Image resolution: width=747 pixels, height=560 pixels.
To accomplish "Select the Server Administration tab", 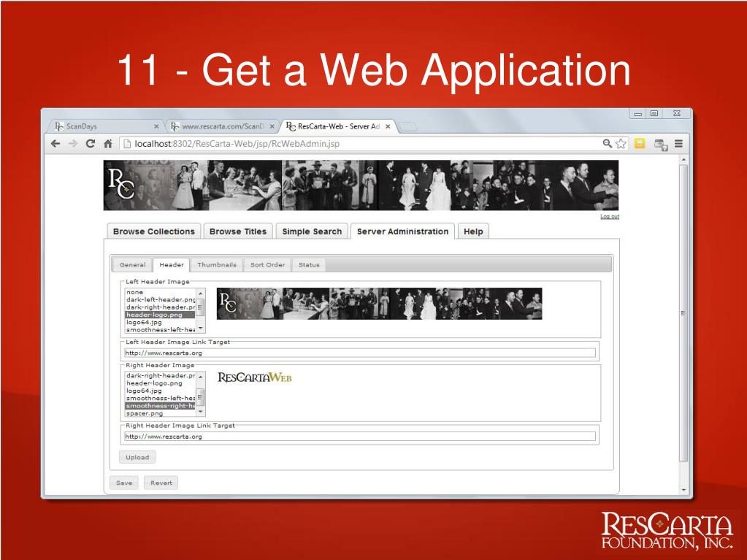I will [x=402, y=231].
